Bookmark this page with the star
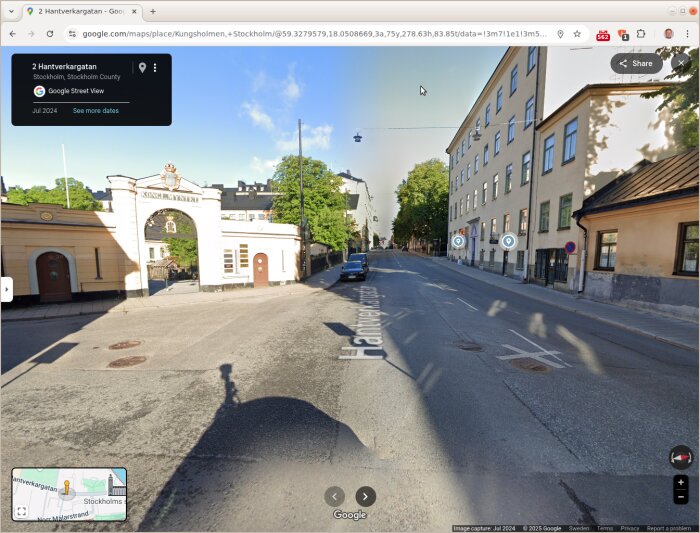 (577, 34)
